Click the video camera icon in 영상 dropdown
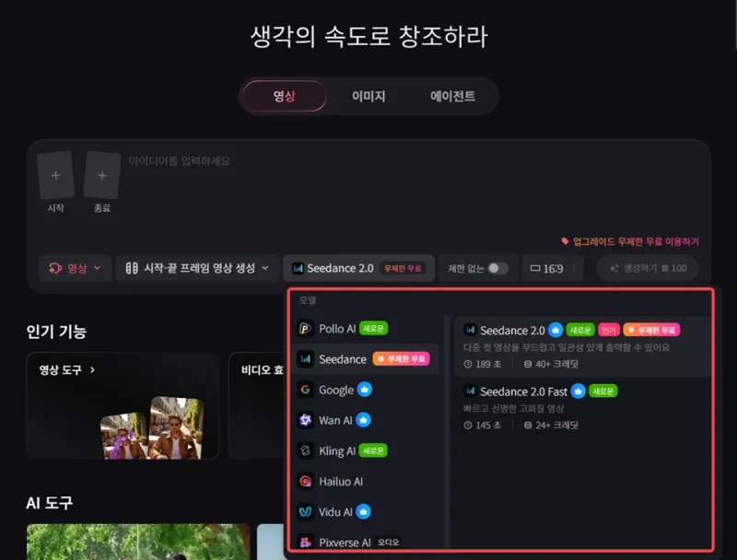The height and width of the screenshot is (560, 737). coord(55,268)
